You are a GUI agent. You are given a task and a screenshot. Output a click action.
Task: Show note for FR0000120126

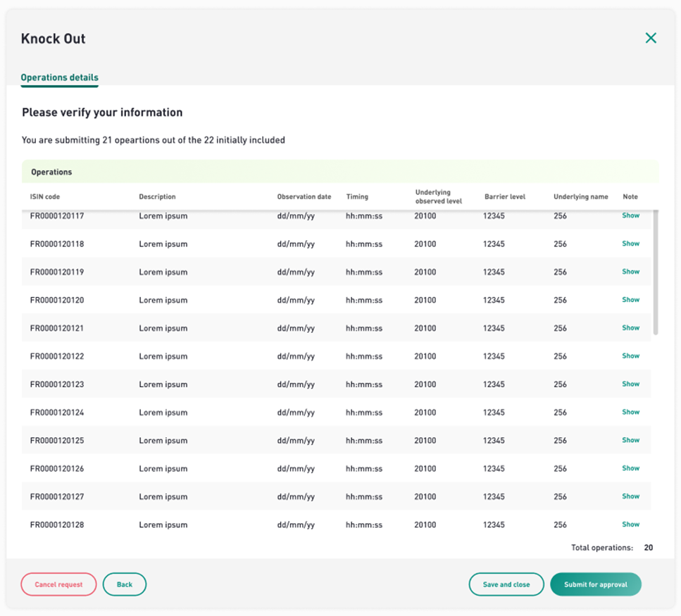tap(630, 468)
